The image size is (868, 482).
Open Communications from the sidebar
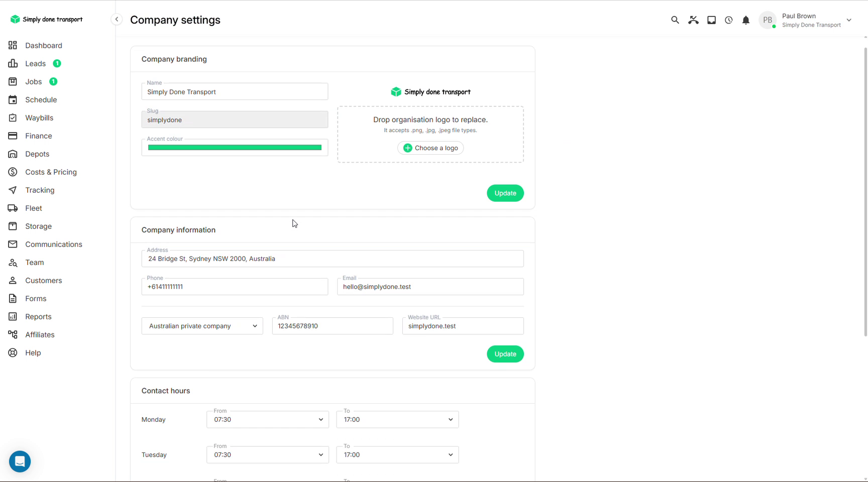(53, 244)
